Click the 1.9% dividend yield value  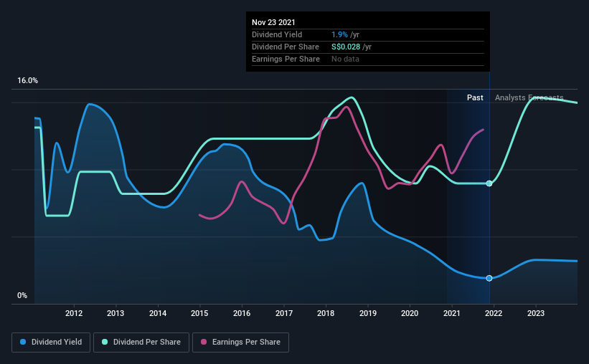tap(339, 34)
